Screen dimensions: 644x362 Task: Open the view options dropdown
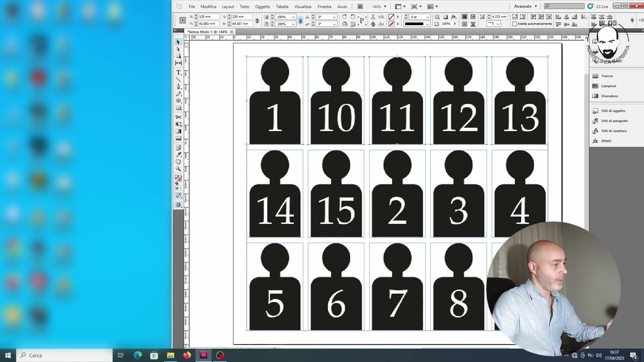click(x=404, y=7)
